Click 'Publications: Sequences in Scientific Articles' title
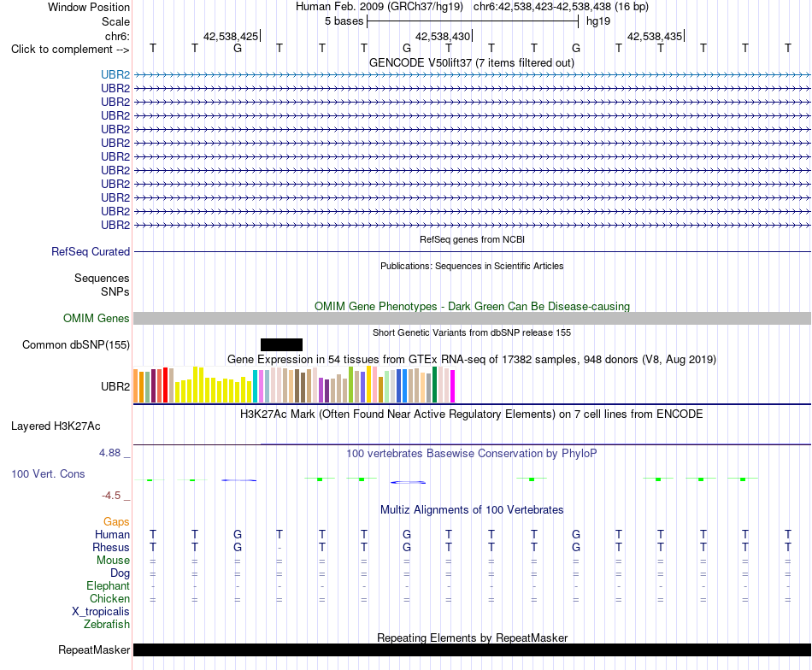Screen dimensions: 812x670 [x=472, y=266]
